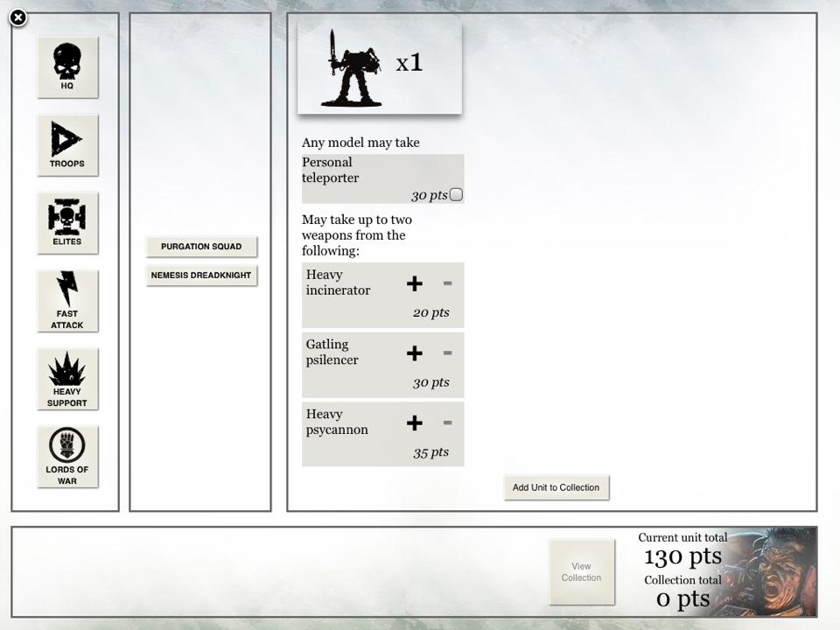Remove a Gatling psilencer with minus
Image resolution: width=840 pixels, height=630 pixels.
(x=448, y=353)
